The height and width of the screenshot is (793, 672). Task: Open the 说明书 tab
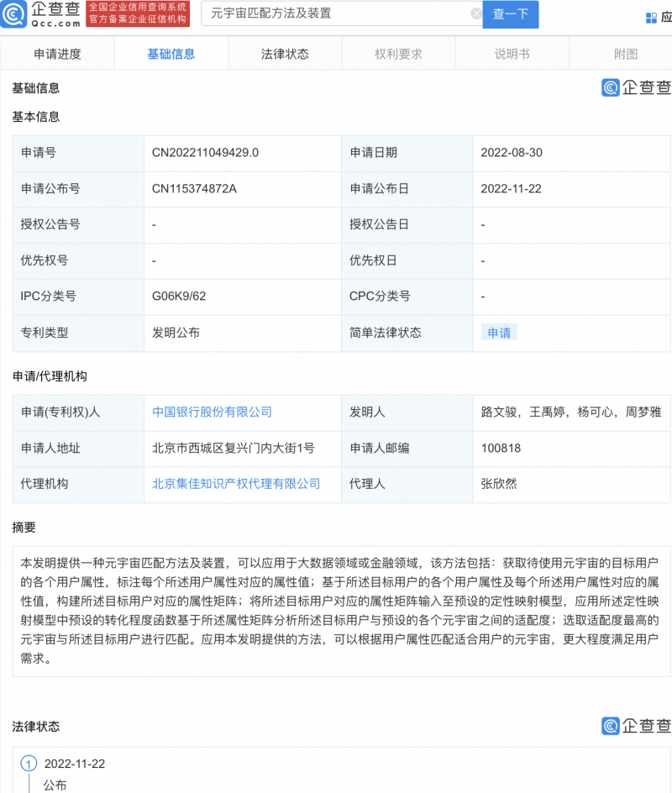click(x=510, y=52)
